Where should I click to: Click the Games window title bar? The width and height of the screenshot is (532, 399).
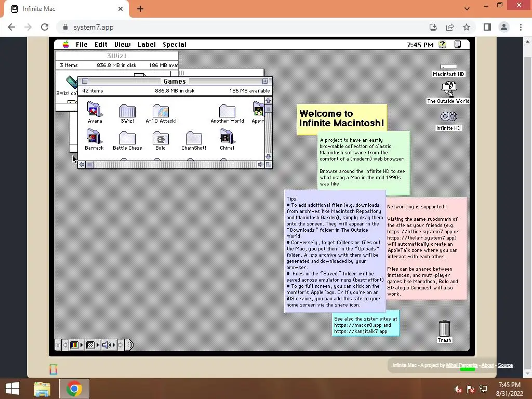tap(175, 82)
